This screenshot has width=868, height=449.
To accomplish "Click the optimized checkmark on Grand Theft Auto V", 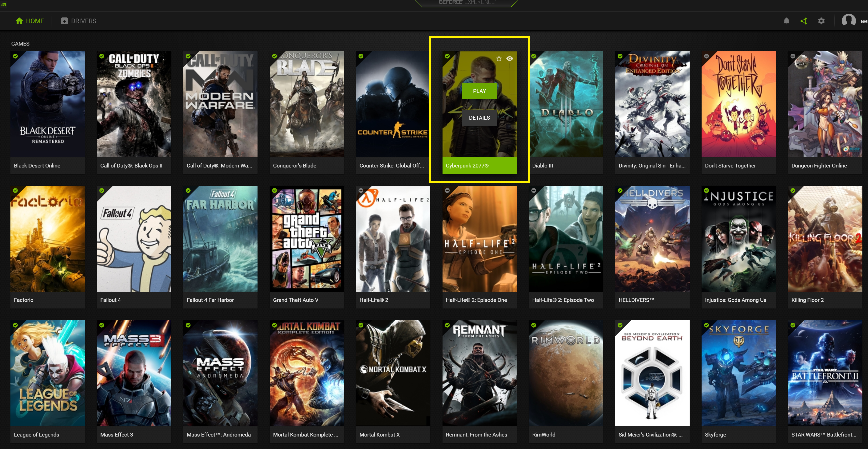I will [275, 191].
